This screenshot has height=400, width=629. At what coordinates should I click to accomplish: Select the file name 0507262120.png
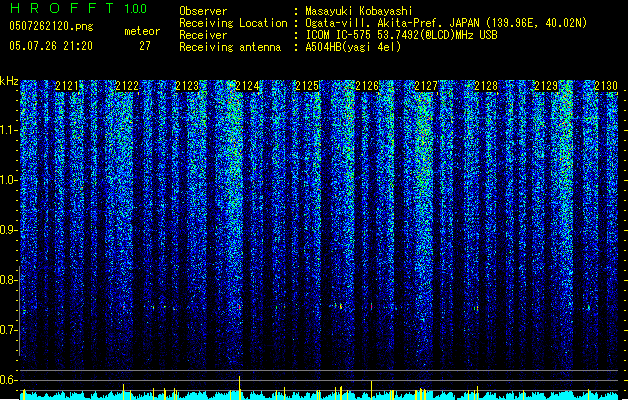[x=51, y=26]
